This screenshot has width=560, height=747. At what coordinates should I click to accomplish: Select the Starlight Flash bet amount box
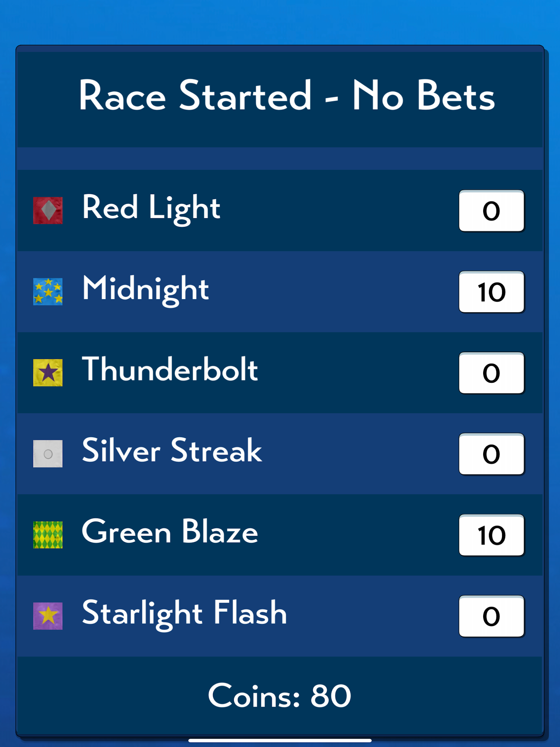(491, 616)
